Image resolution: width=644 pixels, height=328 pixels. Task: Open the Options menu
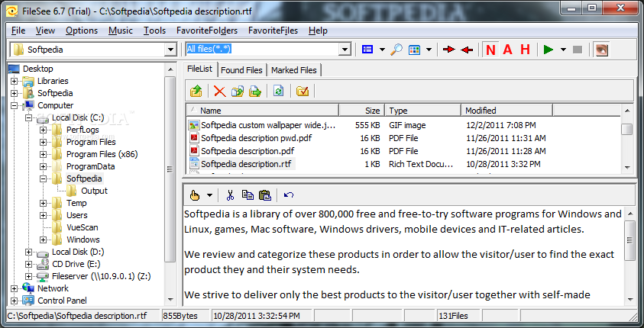click(82, 31)
